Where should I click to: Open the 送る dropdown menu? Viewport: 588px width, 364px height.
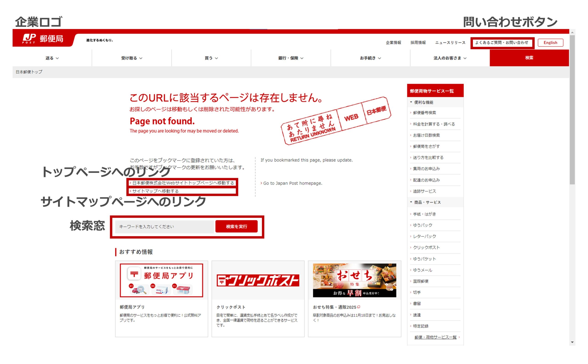click(x=52, y=58)
